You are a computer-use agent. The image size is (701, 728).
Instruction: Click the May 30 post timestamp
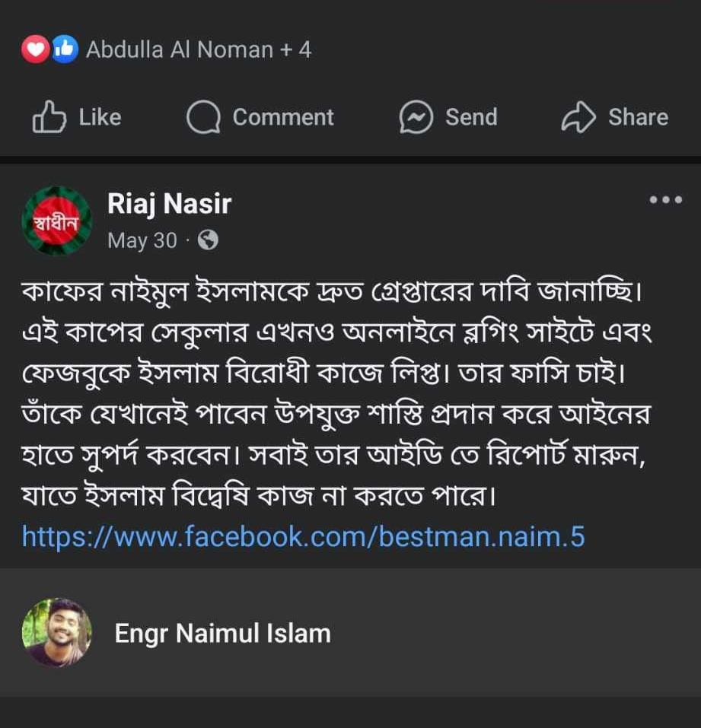pyautogui.click(x=142, y=241)
